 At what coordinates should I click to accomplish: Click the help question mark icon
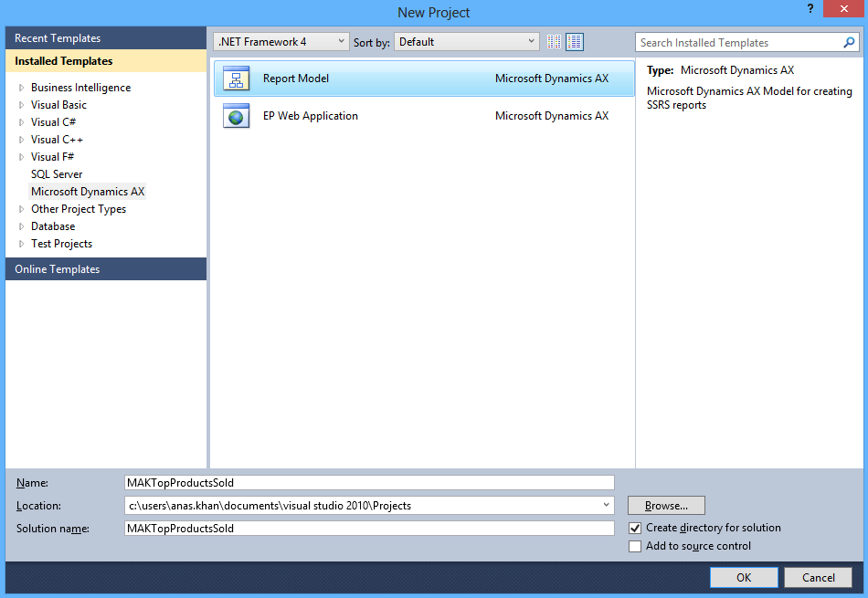point(810,9)
